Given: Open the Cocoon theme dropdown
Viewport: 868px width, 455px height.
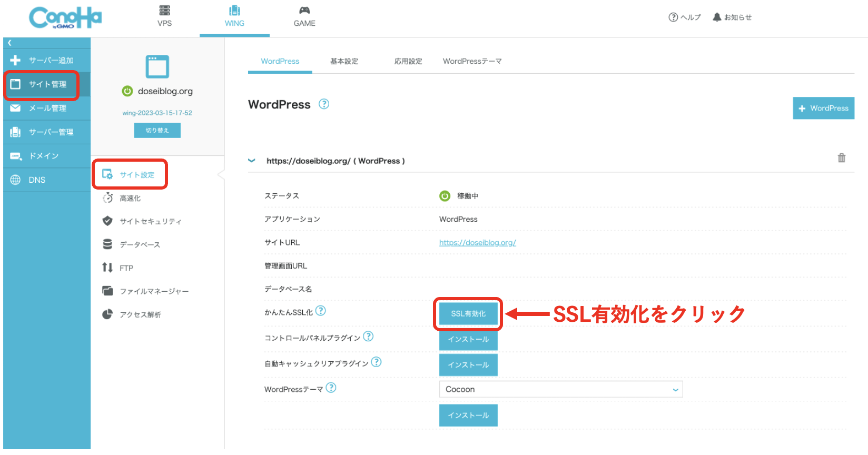Looking at the screenshot, I should point(561,389).
